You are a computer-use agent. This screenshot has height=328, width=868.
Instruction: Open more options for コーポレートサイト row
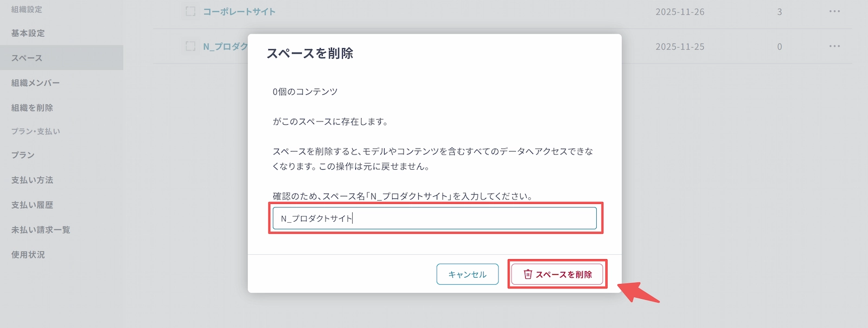[834, 11]
